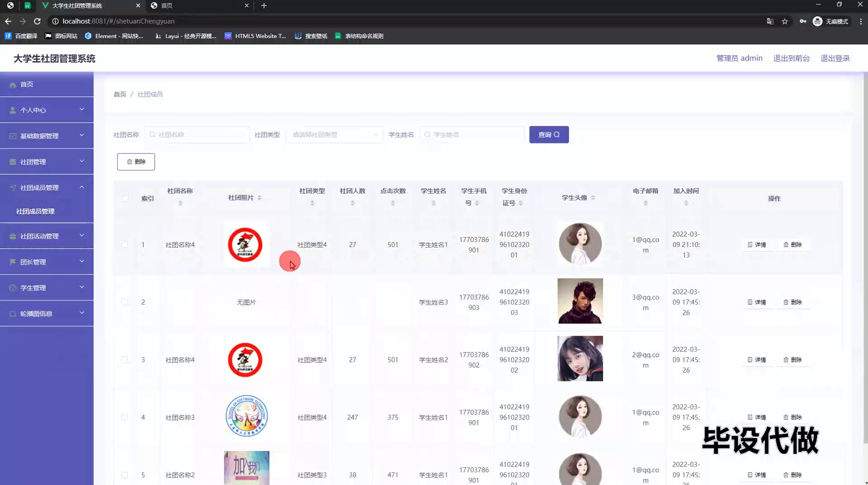Click sort arrows on 电子邮箱 column

tap(646, 203)
